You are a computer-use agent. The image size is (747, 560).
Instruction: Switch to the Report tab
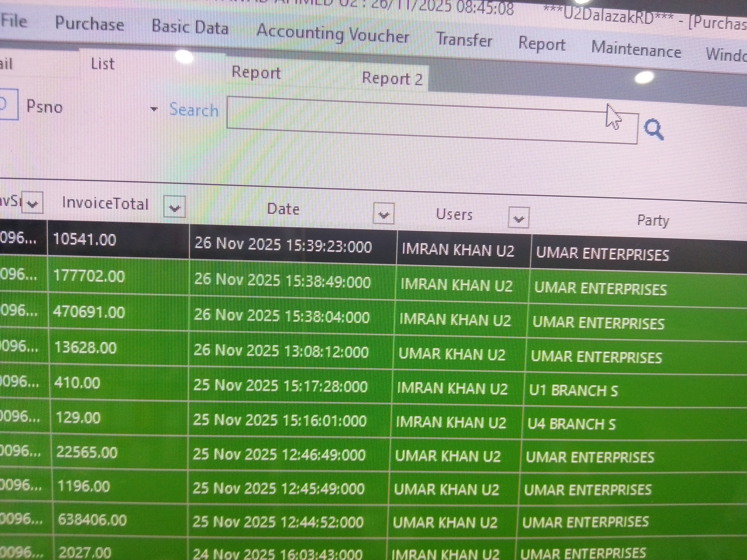(x=256, y=72)
